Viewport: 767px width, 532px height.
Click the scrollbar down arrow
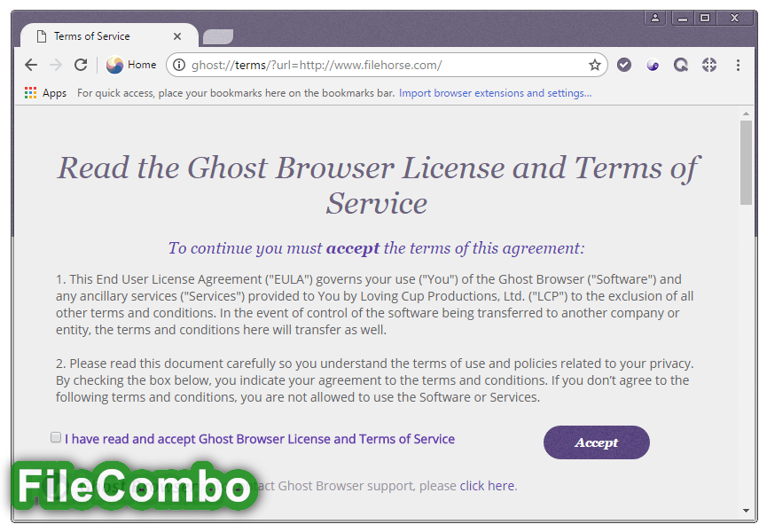click(746, 511)
